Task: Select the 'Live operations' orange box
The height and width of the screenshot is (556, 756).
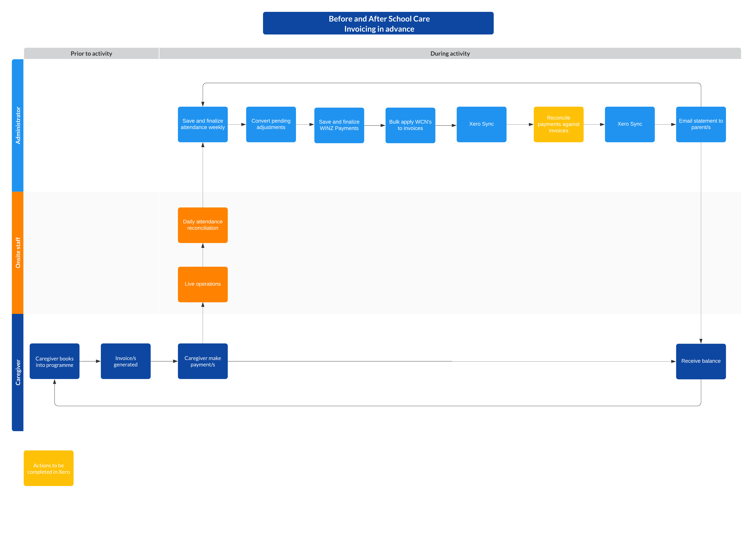Action: [x=203, y=284]
